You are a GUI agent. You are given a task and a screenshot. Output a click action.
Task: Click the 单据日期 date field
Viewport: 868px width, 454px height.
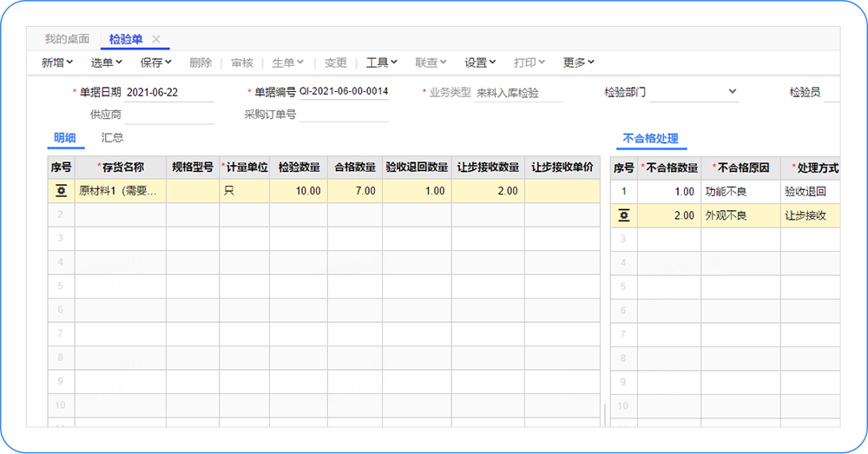(169, 92)
